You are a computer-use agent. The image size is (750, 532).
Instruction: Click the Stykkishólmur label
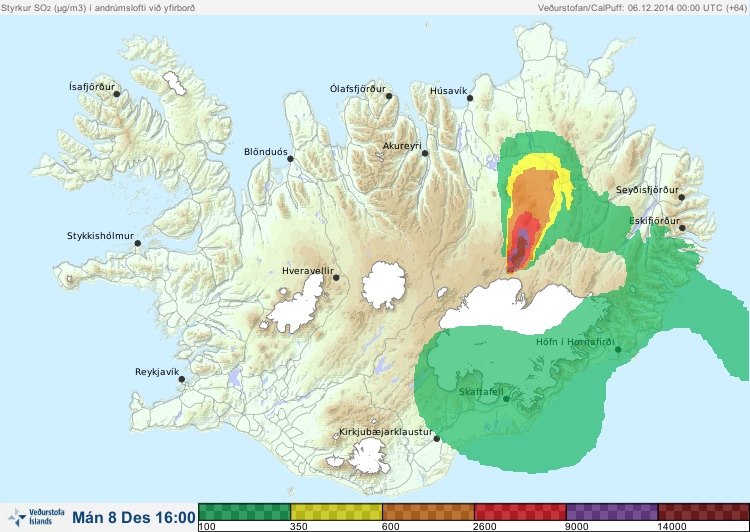(x=100, y=236)
